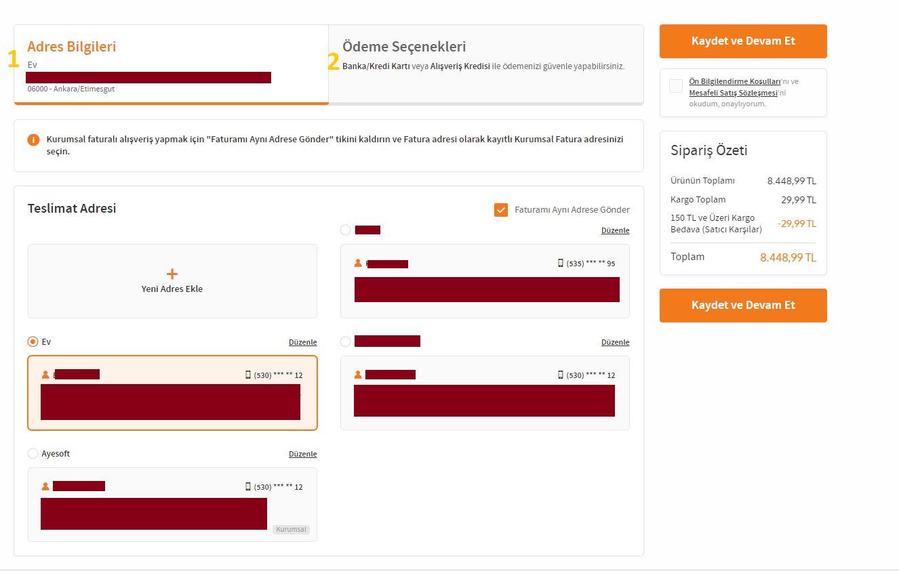Click phone icon in the Ev address card
899x588 pixels.
[x=248, y=375]
